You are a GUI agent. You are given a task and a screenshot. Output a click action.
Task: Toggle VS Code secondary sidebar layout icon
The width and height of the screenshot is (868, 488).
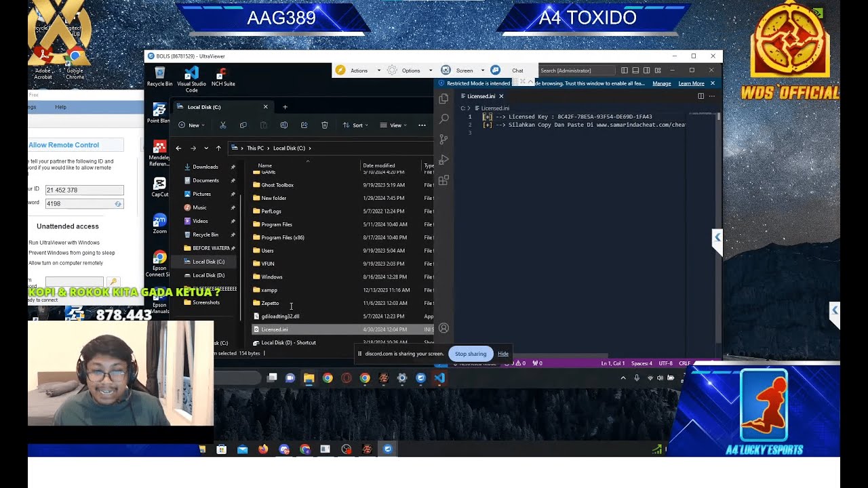click(x=646, y=70)
